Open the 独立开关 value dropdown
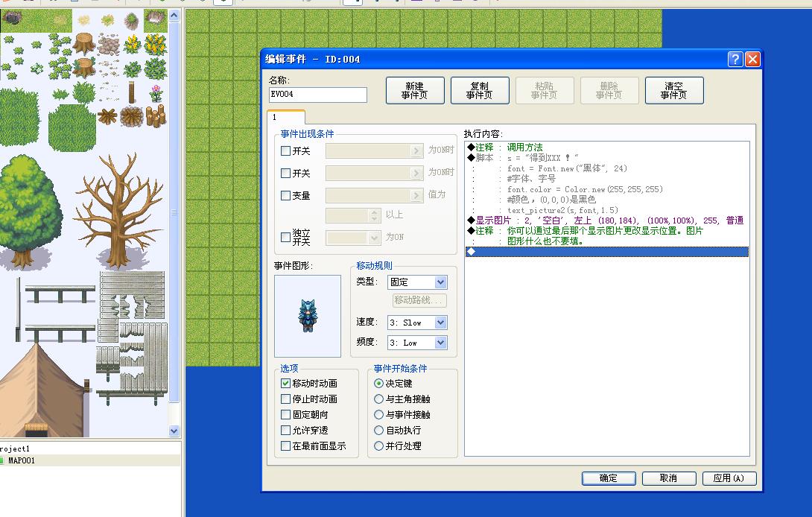812x517 pixels. [354, 238]
